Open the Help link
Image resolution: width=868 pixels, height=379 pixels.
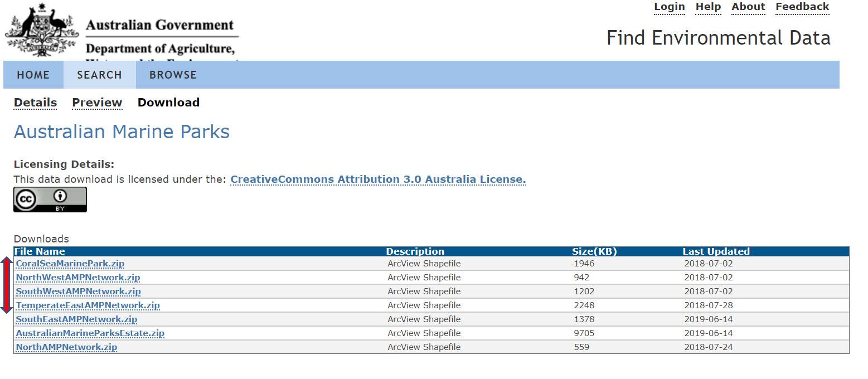point(707,7)
